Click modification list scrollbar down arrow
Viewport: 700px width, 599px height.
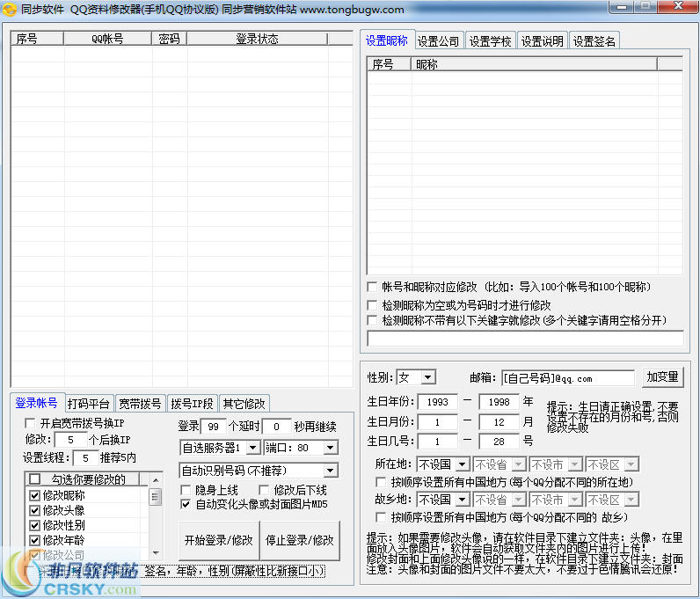tap(156, 552)
